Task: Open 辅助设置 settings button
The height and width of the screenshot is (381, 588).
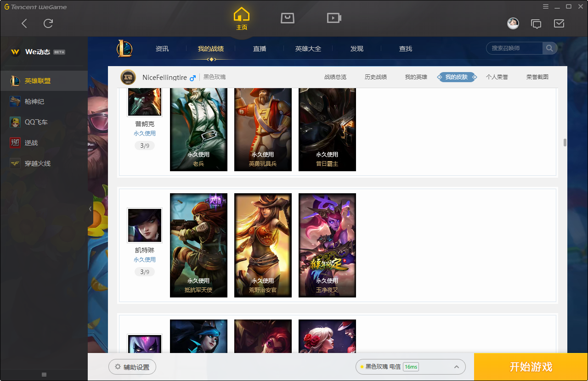Action: pos(132,367)
